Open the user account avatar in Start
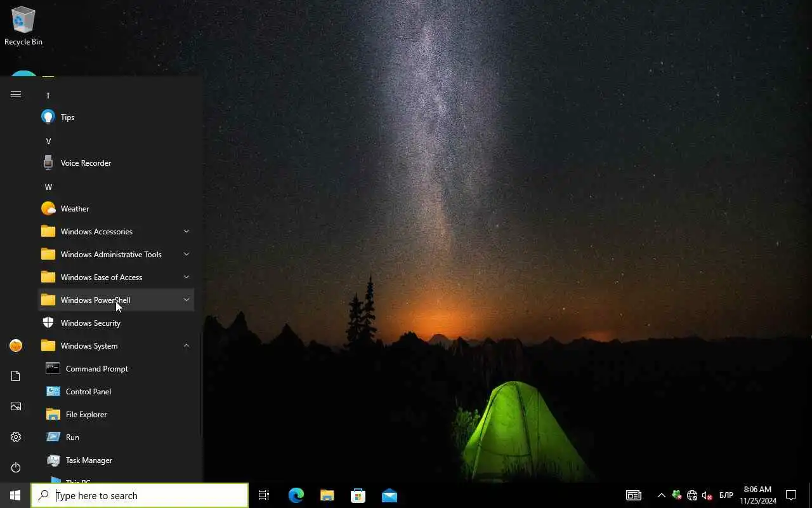The width and height of the screenshot is (812, 508). coord(16,345)
